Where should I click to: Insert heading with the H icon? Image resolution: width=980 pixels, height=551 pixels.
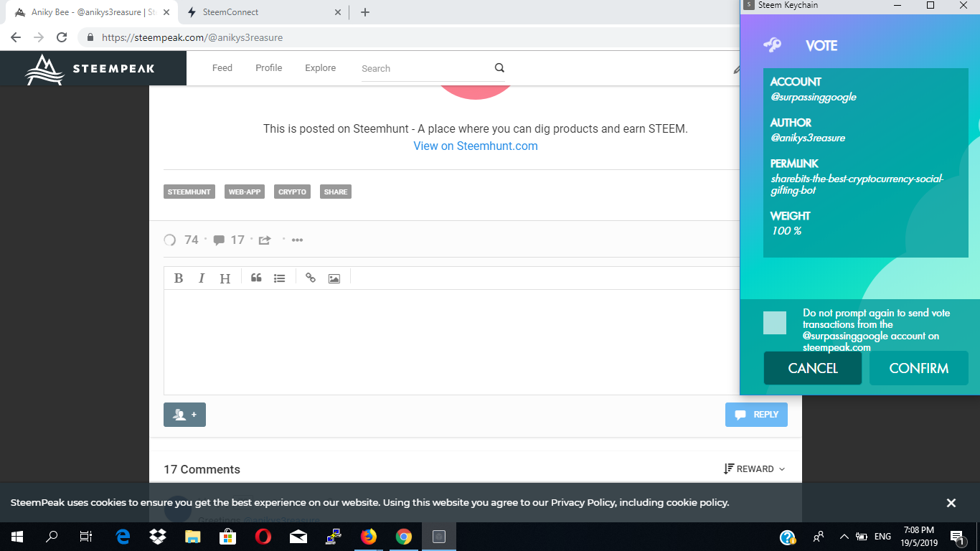coord(225,278)
